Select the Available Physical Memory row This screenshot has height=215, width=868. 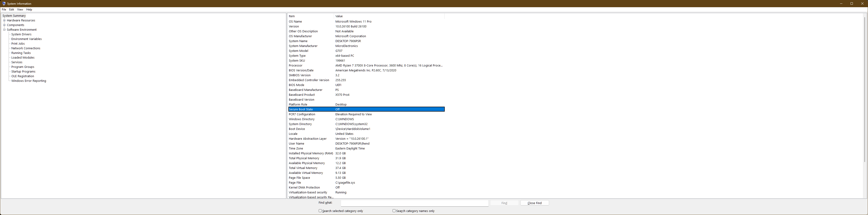pos(366,163)
